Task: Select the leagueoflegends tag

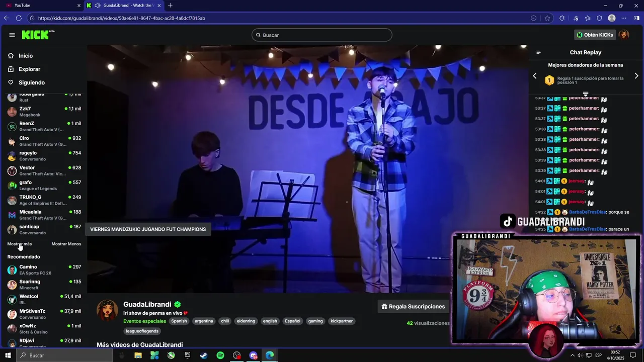Action: pyautogui.click(x=142, y=331)
